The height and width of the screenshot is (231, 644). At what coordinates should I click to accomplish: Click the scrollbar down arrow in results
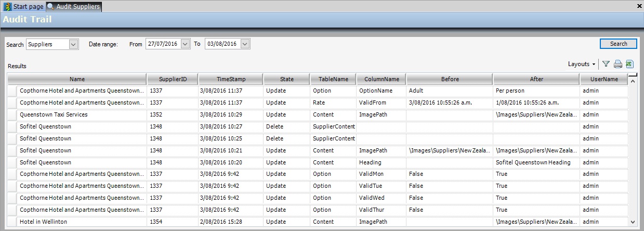[633, 222]
